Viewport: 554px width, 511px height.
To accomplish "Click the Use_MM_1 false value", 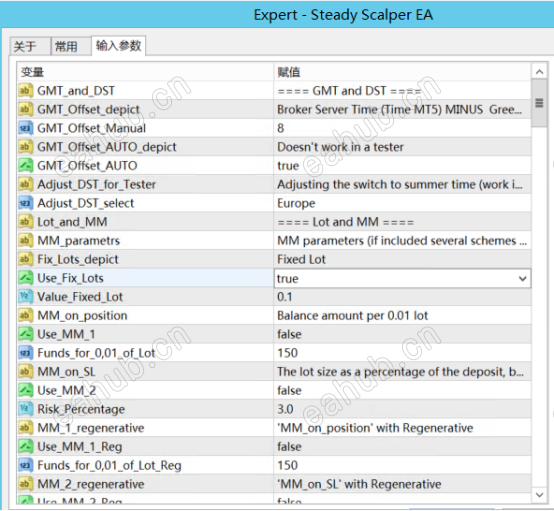I will click(289, 334).
